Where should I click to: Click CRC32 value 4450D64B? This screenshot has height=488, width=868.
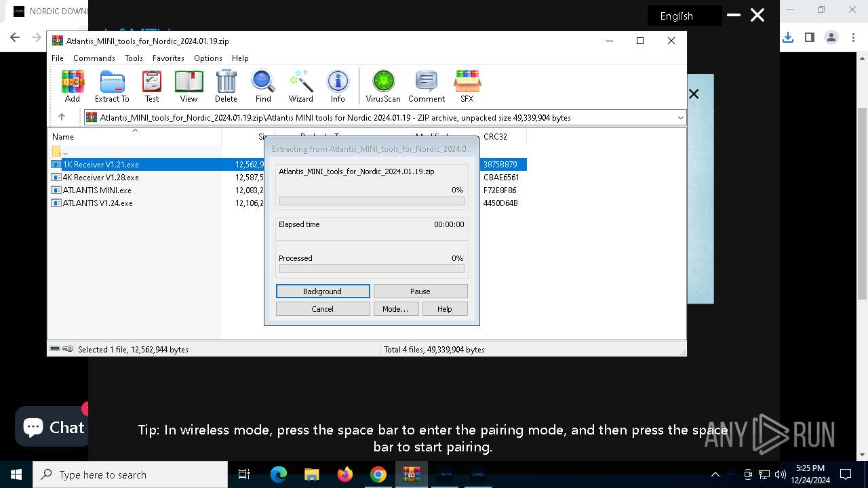coord(501,203)
